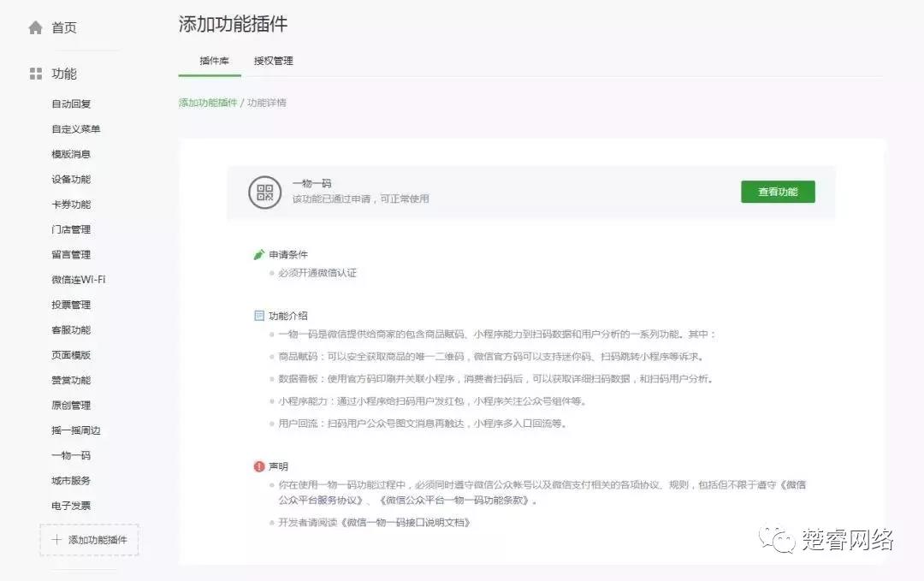Go to 页面模版 in the sidebar
Screen dimensions: 924x581
point(71,355)
